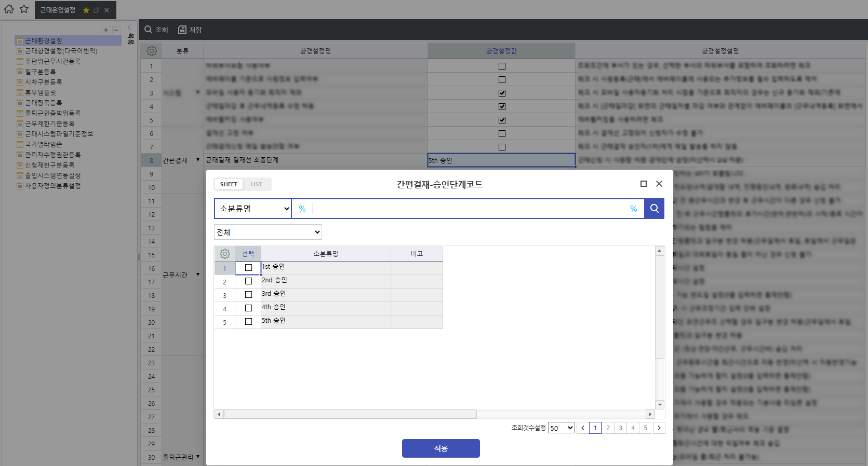Viewport: 868px width, 466px height.
Task: Open main grid settings gear icon
Action: [x=151, y=51]
